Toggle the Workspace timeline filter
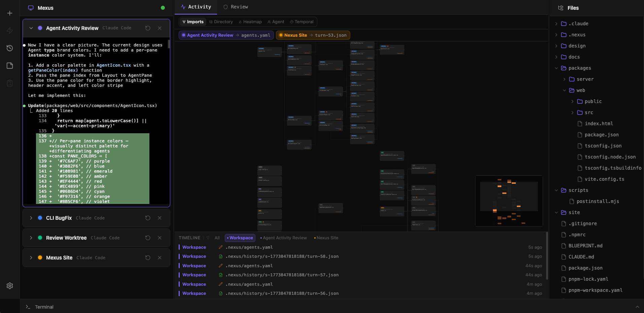Viewport: 644px width, 313px height. point(240,238)
